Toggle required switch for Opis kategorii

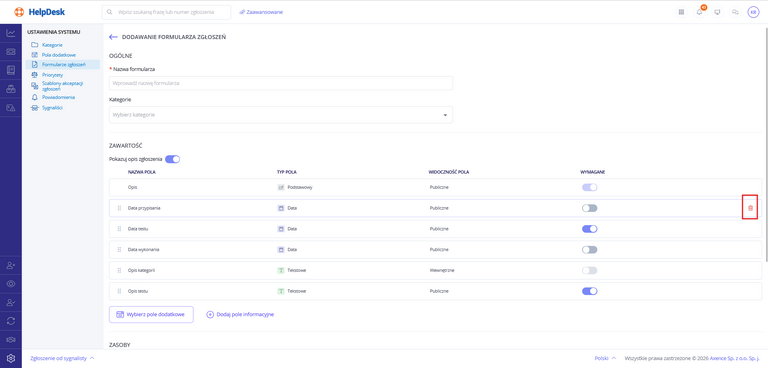(x=589, y=270)
